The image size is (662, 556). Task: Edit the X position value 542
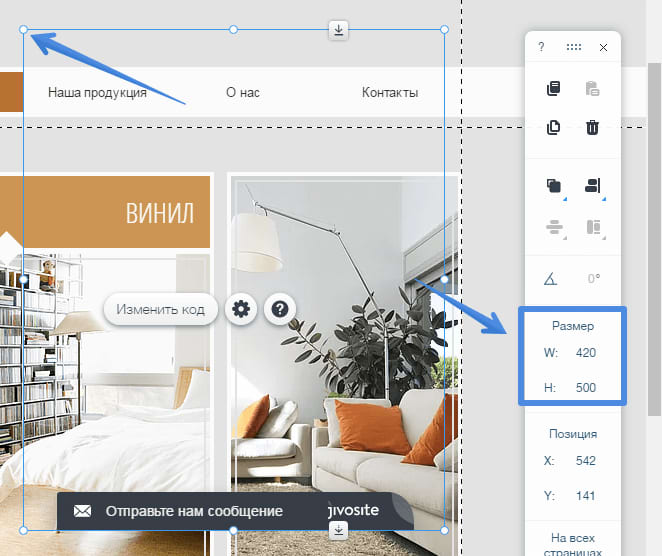tap(586, 461)
